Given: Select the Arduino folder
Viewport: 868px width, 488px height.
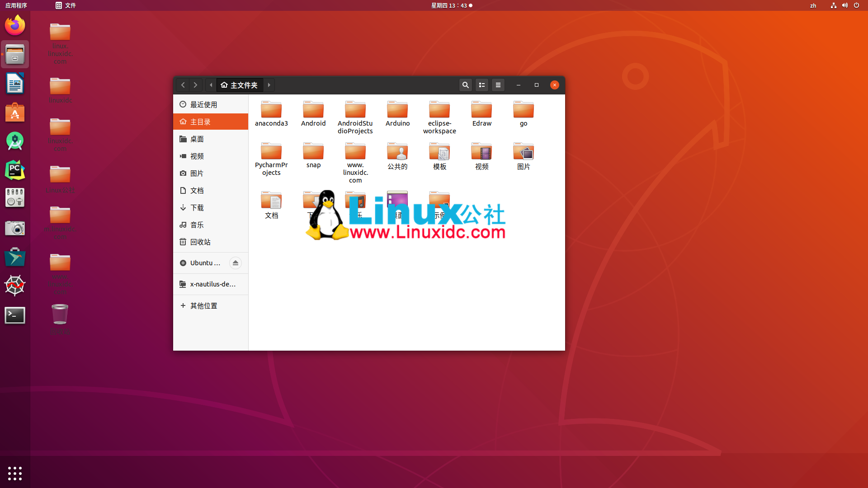Looking at the screenshot, I should [x=397, y=113].
